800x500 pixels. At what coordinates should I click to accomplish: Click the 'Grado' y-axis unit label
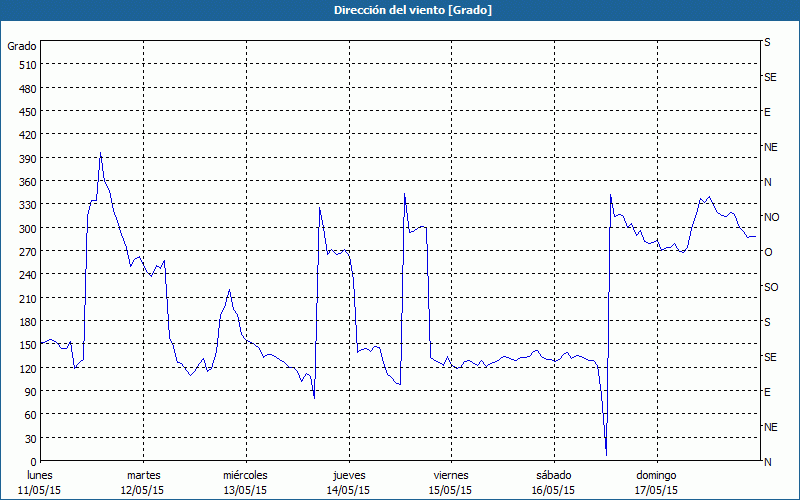(x=22, y=46)
